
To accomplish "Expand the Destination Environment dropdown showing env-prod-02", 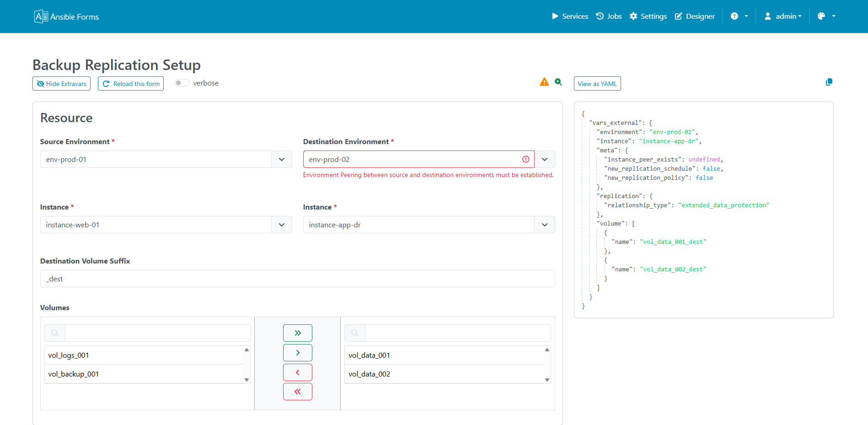I will (544, 159).
